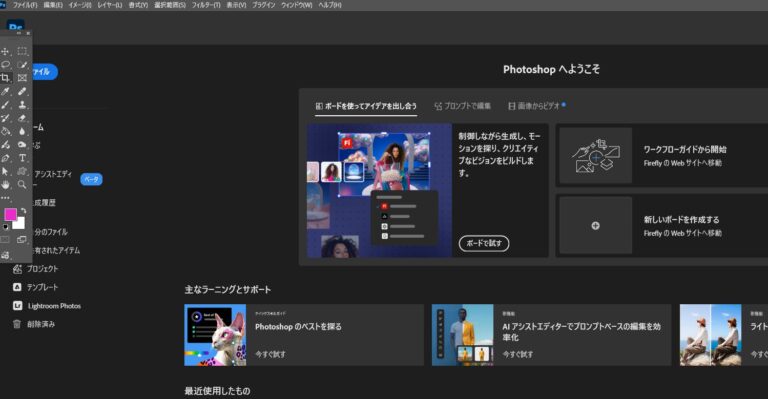
Task: Select the Hand tool
Action: [x=5, y=185]
